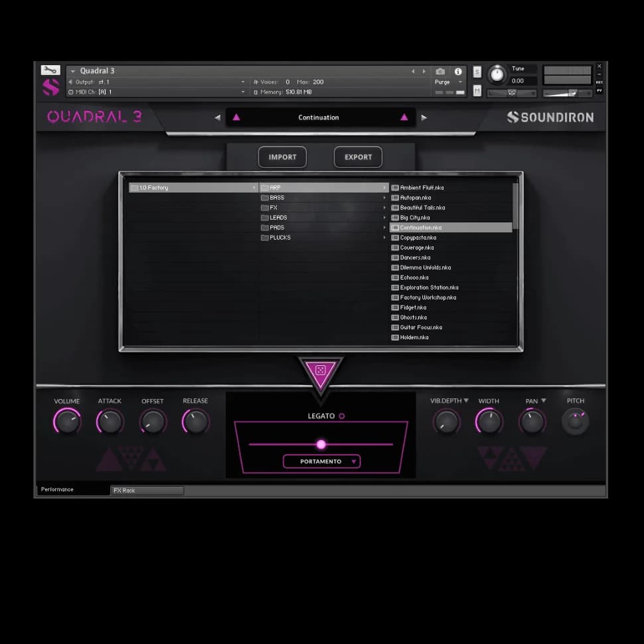This screenshot has width=644, height=644.
Task: Toggle the Legato switch
Action: [x=342, y=416]
